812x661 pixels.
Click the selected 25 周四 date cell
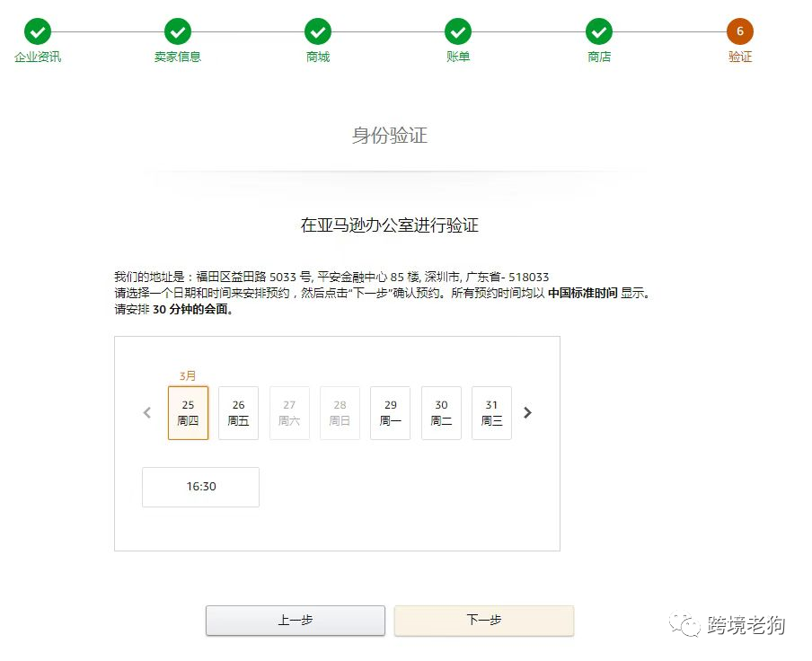(x=188, y=412)
